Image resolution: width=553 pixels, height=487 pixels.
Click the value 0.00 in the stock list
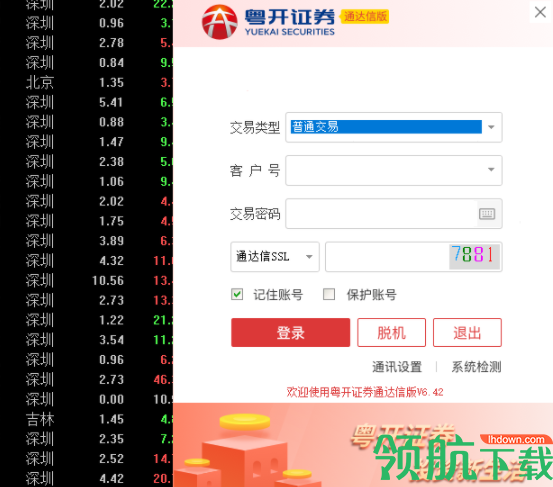pyautogui.click(x=111, y=400)
